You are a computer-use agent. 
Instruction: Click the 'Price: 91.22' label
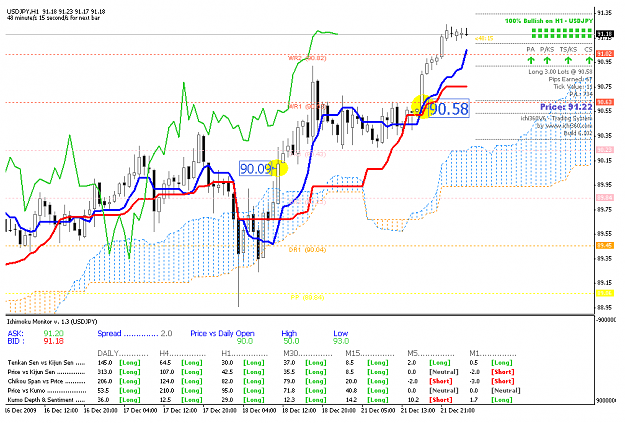click(x=566, y=107)
